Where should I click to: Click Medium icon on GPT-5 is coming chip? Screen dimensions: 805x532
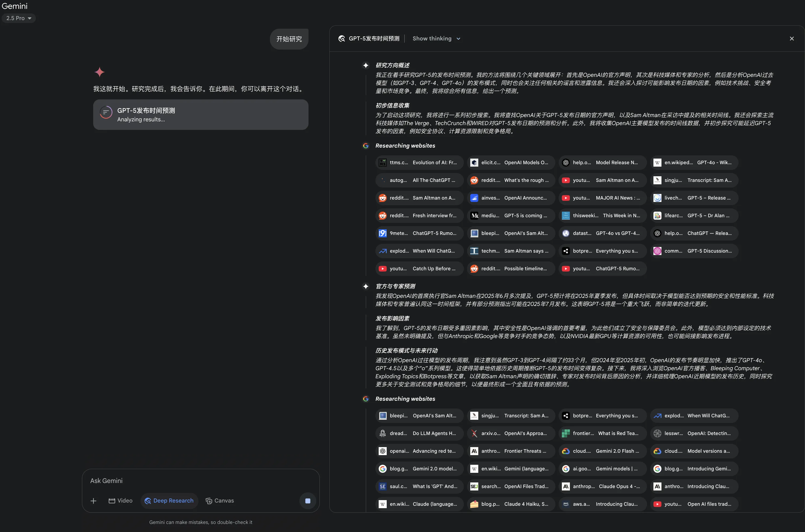pos(474,215)
